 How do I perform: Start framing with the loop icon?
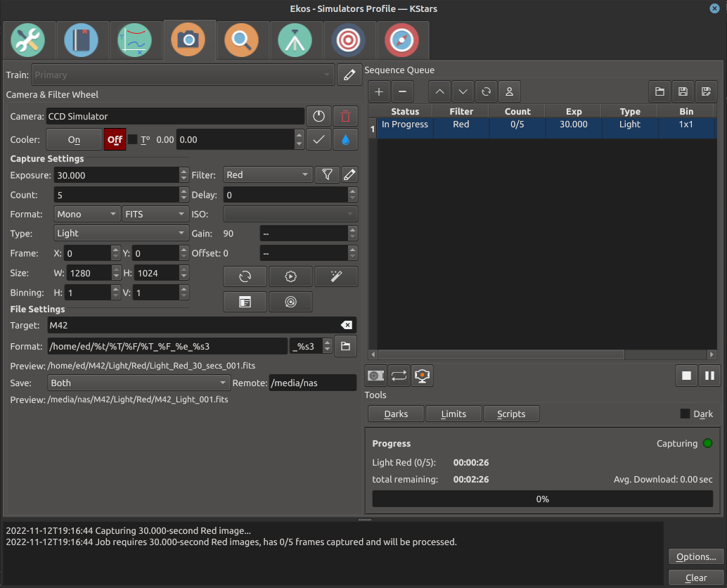point(399,375)
